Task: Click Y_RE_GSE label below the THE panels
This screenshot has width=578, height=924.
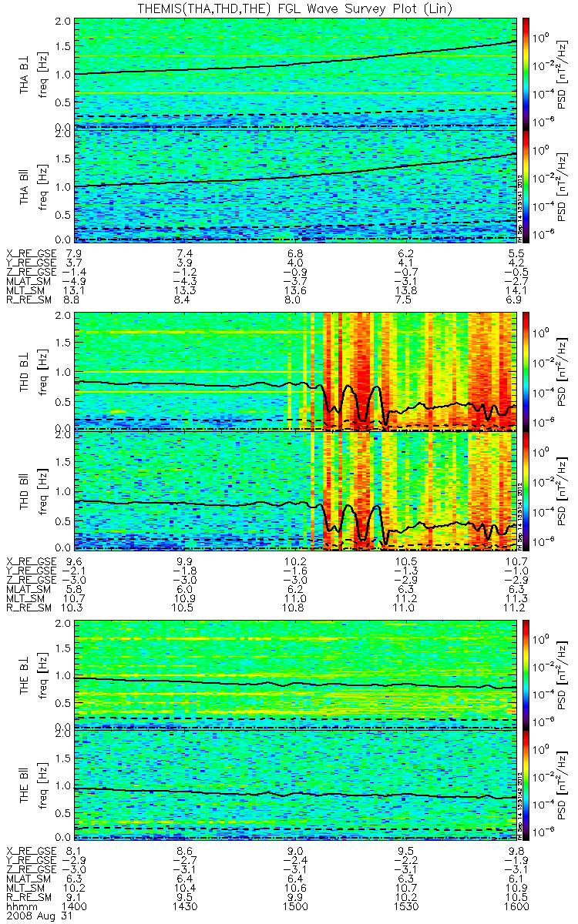Action: [31, 861]
